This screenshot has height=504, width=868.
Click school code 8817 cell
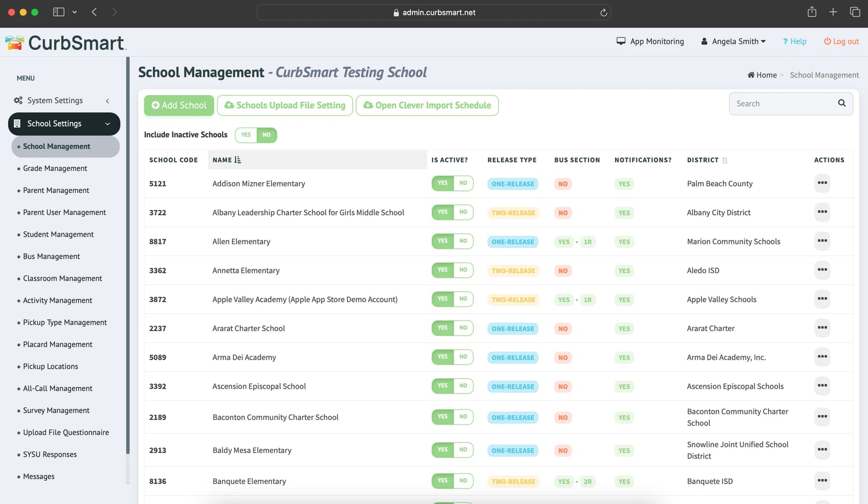[x=158, y=242]
